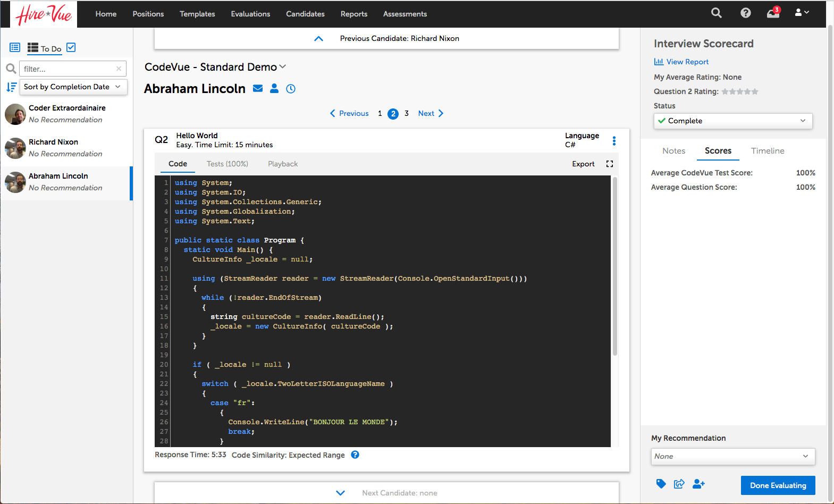The image size is (834, 504).
Task: Select candidate Coder Extraordainaire
Action: [x=66, y=114]
